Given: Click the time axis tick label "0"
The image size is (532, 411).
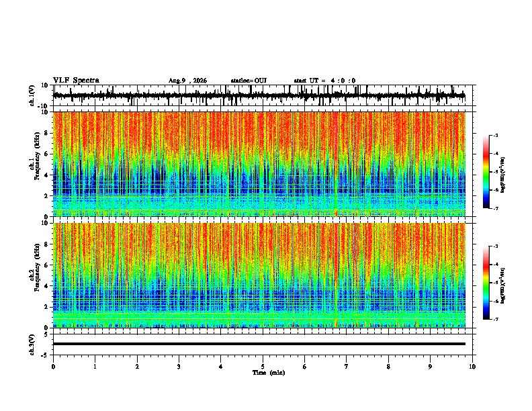Looking at the screenshot, I should (53, 367).
